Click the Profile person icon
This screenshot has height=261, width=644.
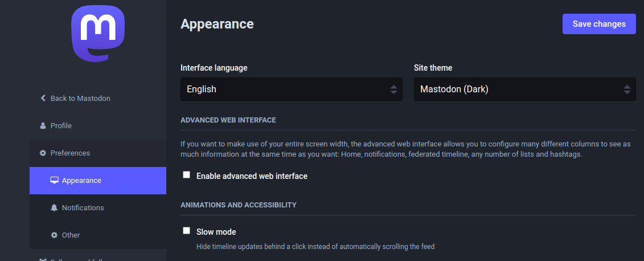point(43,126)
